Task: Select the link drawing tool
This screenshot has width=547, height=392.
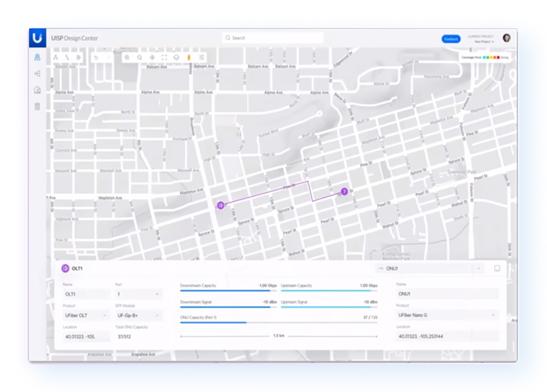Action: [x=67, y=57]
